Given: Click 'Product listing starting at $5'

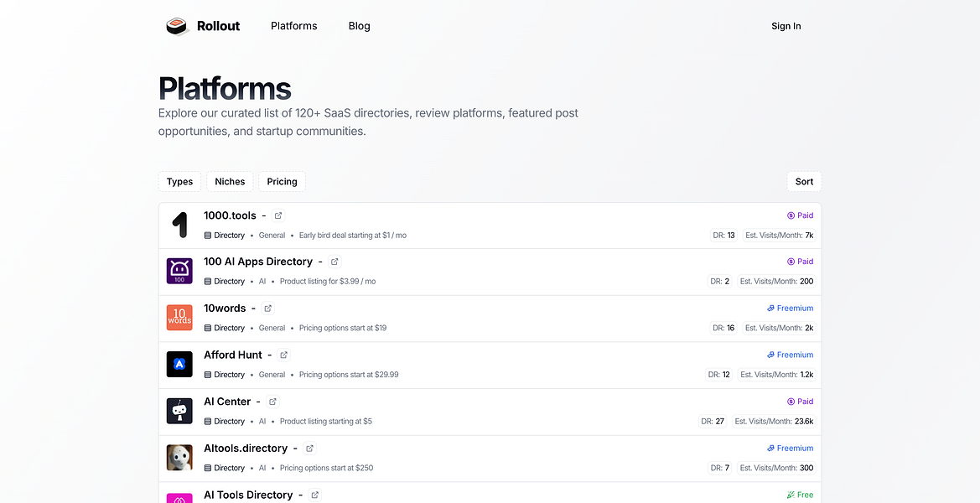Looking at the screenshot, I should tap(325, 422).
